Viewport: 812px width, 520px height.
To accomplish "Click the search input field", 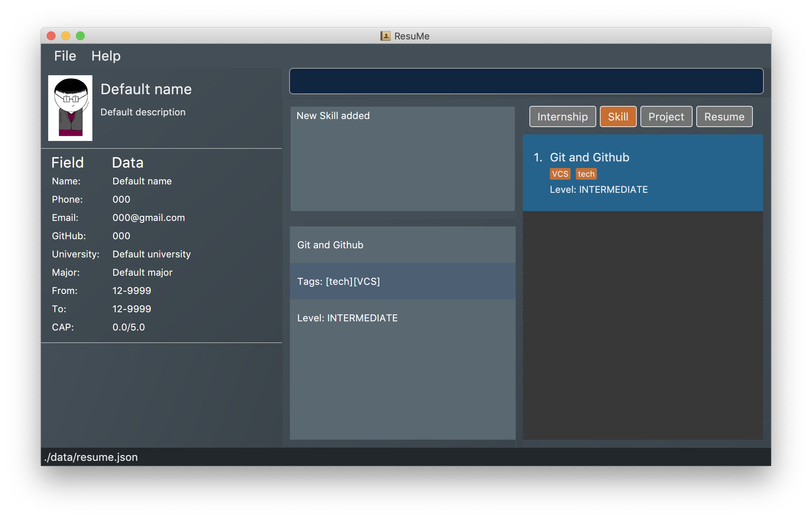I will [x=525, y=81].
